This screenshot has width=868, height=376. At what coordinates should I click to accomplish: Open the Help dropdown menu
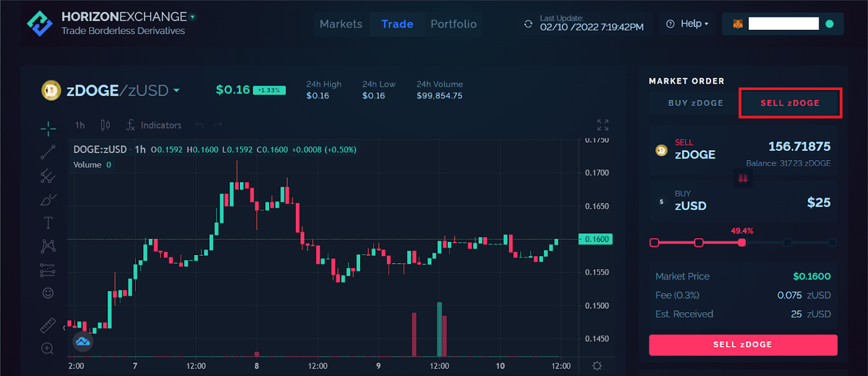pyautogui.click(x=687, y=24)
